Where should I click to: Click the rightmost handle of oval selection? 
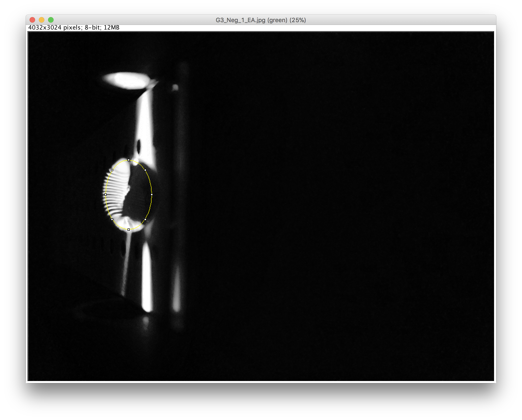coord(152,195)
